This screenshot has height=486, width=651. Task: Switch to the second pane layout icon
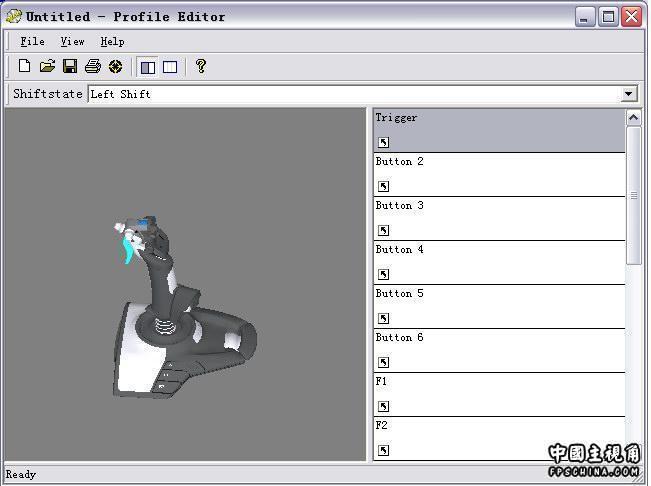170,67
